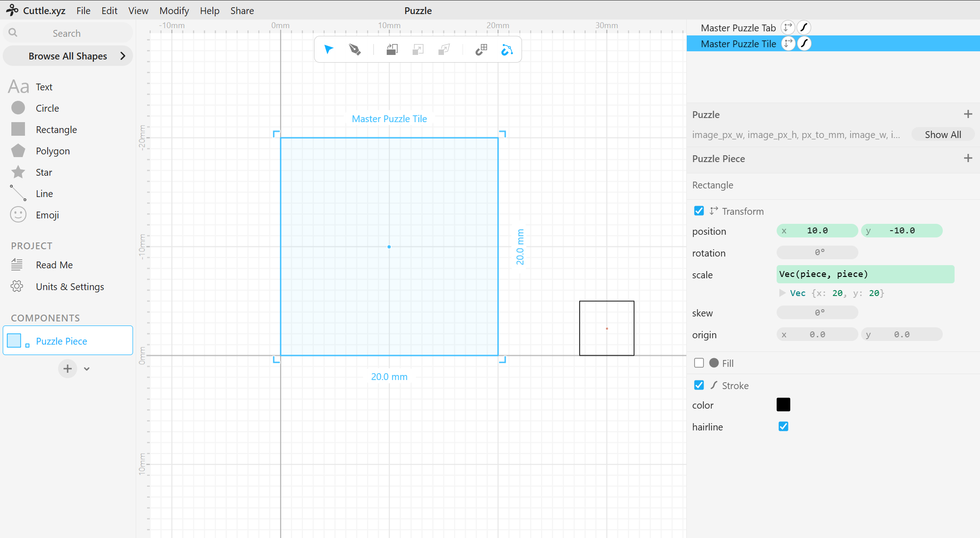The height and width of the screenshot is (538, 980).
Task: Click Browse All Shapes button
Action: click(68, 56)
